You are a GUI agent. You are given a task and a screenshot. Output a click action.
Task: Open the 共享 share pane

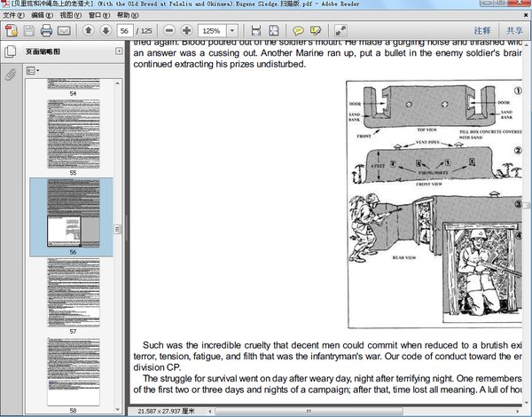click(x=514, y=30)
